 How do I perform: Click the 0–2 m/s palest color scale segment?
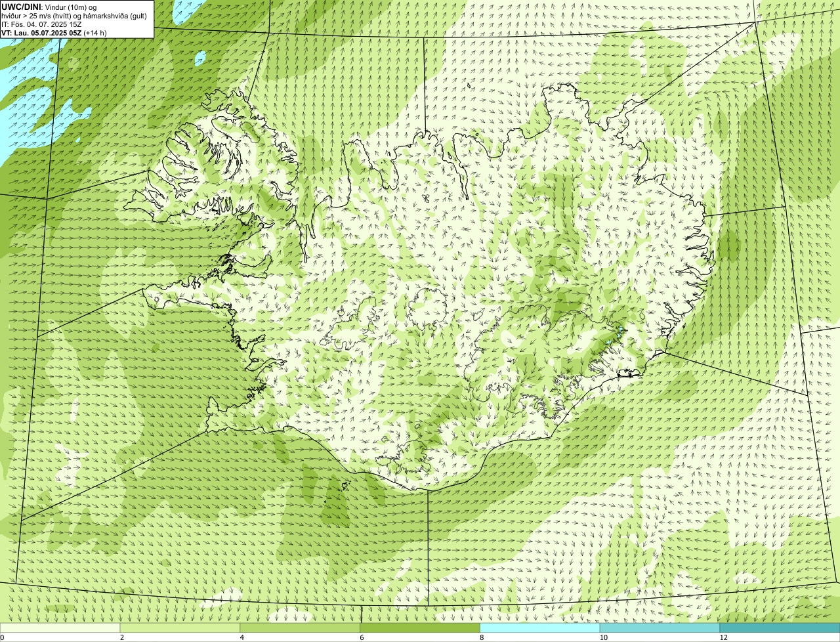[60, 628]
